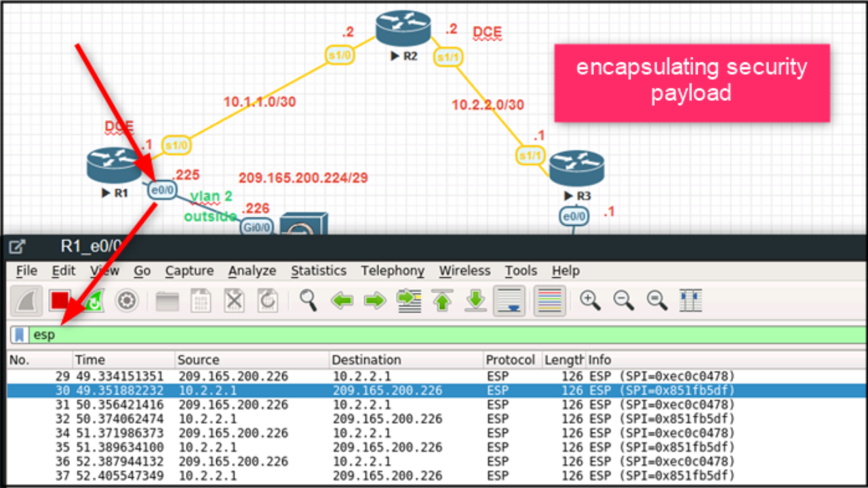This screenshot has width=868, height=488.
Task: Click the pink encapsulating security payload note
Action: [x=692, y=83]
